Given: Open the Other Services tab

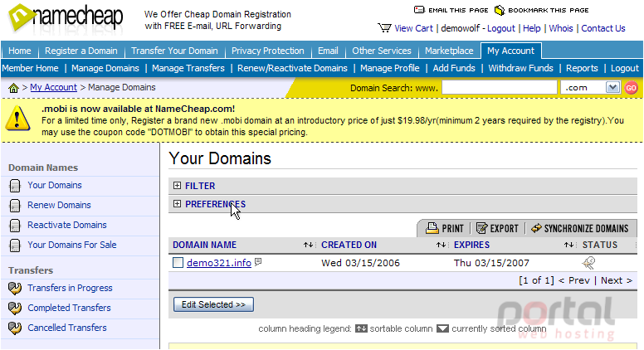Looking at the screenshot, I should [382, 51].
